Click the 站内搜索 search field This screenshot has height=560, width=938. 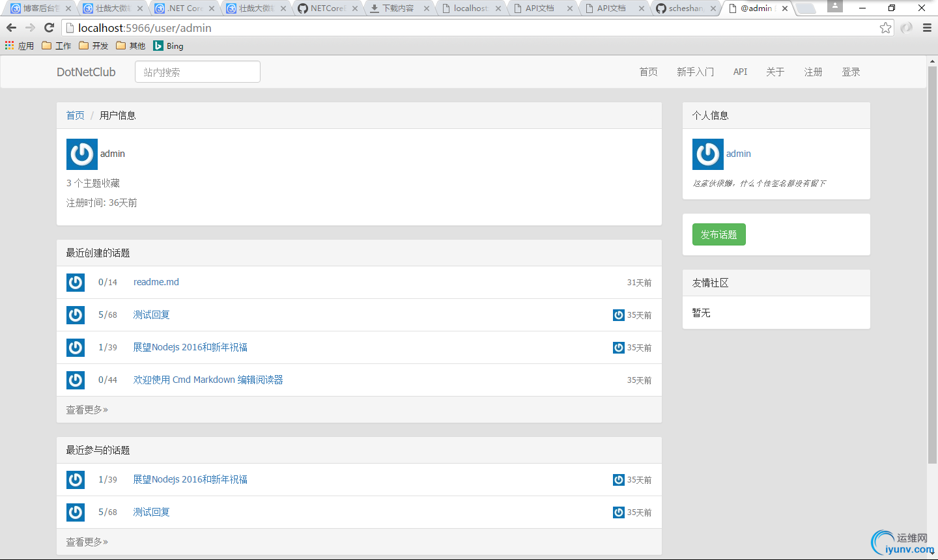coord(197,72)
